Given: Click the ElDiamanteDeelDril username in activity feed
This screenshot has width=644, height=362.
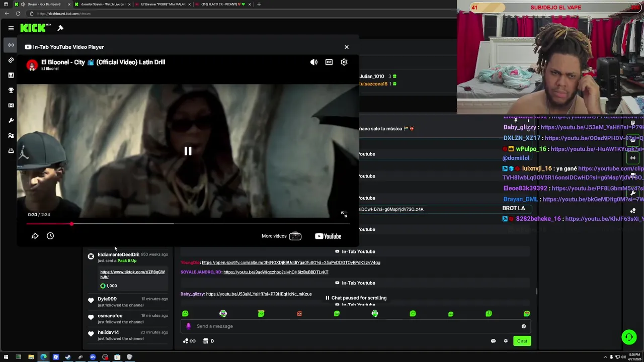Looking at the screenshot, I should 118,254.
